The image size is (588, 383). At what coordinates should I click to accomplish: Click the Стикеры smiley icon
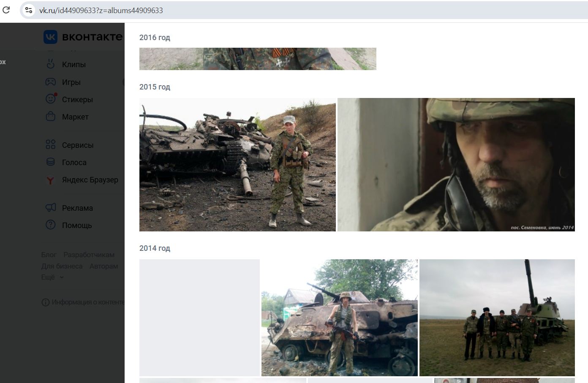pyautogui.click(x=51, y=99)
